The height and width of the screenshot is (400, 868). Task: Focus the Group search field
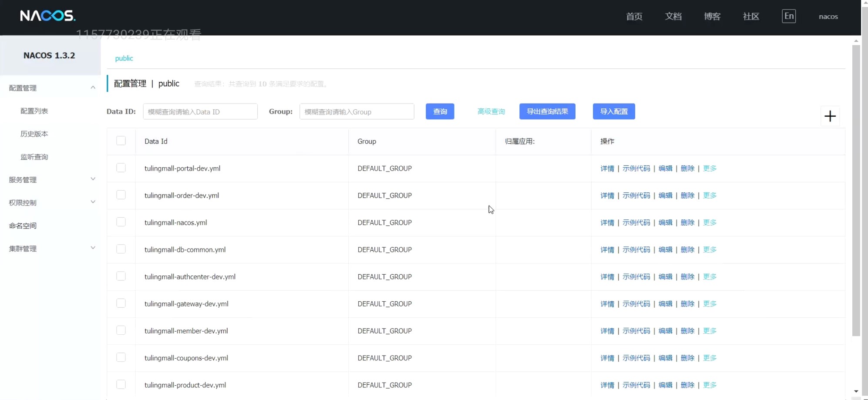(x=357, y=111)
